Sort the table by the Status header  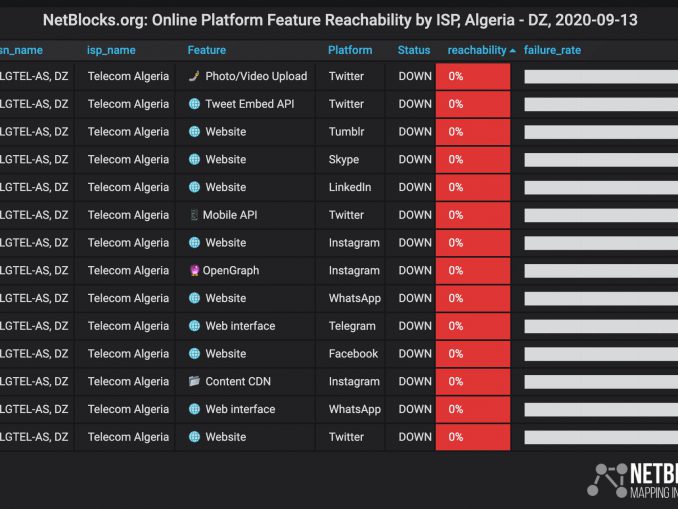coord(413,50)
